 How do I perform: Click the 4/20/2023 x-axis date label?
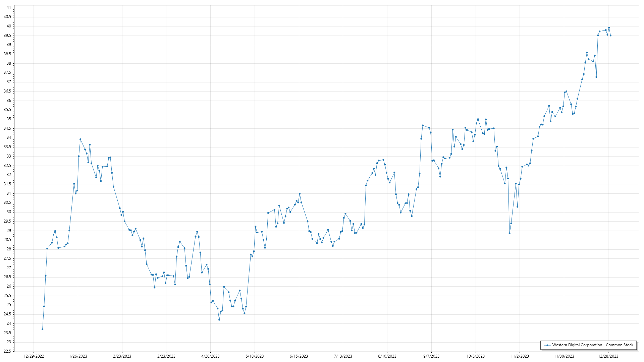point(210,356)
